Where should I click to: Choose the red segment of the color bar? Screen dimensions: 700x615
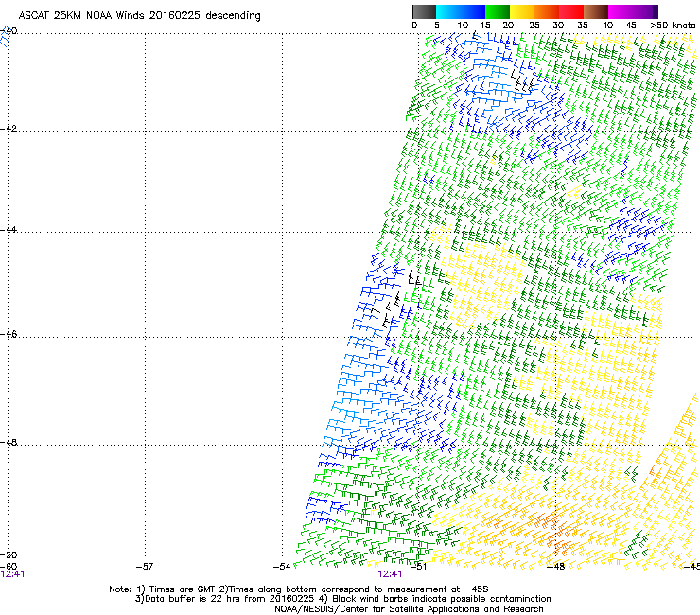tap(571, 11)
